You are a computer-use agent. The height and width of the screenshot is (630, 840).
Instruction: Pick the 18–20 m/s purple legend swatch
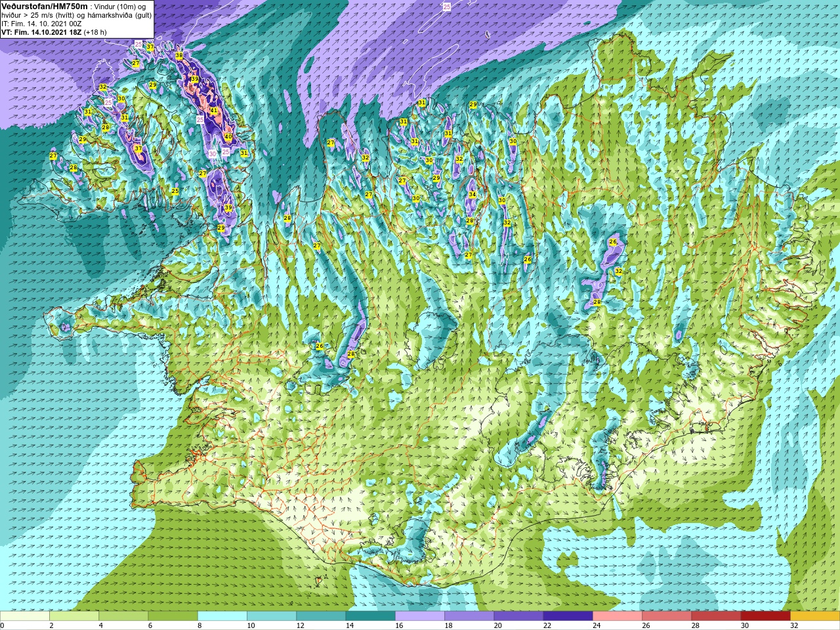point(469,616)
